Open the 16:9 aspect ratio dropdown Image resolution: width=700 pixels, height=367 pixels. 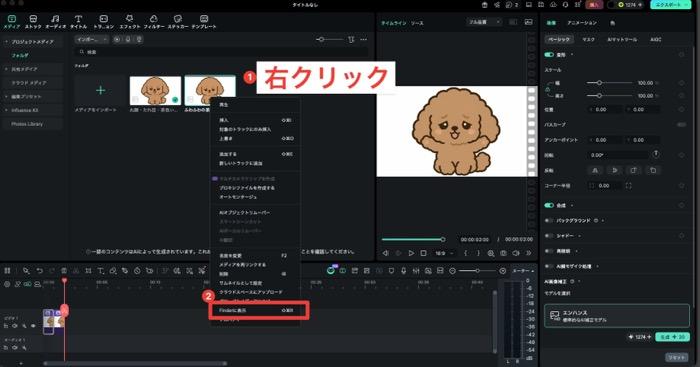coord(443,253)
